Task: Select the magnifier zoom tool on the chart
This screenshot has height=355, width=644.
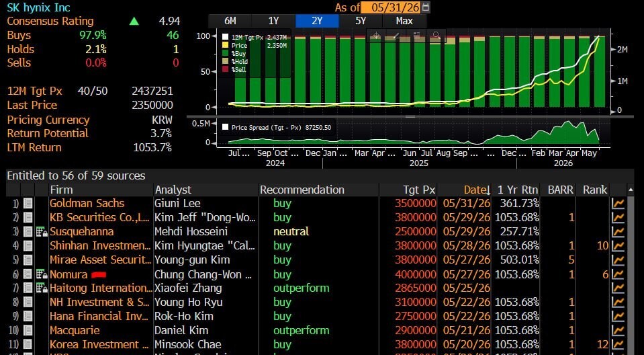Action: [x=436, y=36]
